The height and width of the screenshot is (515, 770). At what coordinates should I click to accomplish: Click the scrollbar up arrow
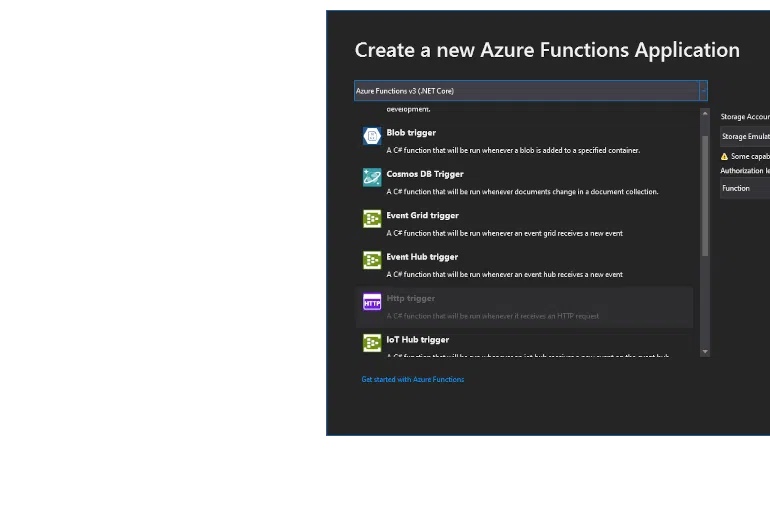tap(705, 113)
